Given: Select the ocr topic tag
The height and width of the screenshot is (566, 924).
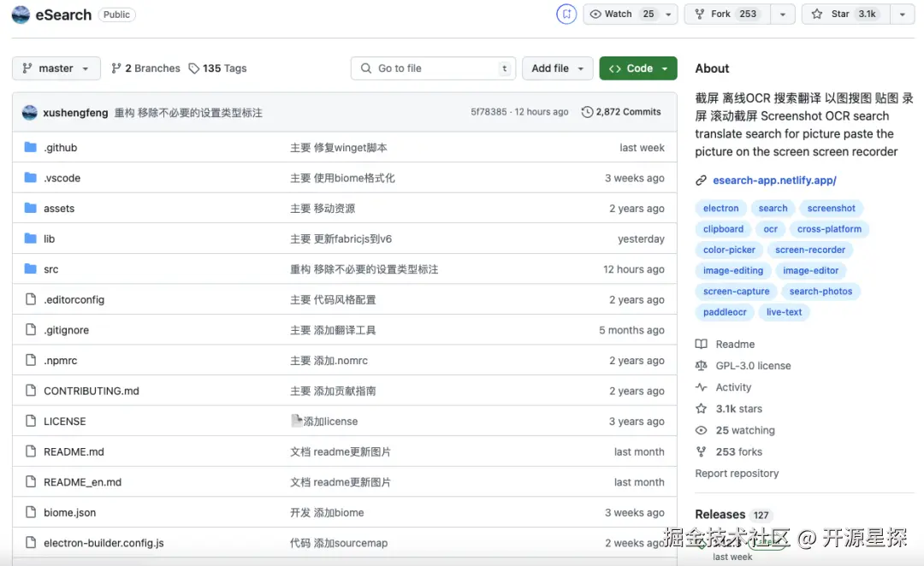Looking at the screenshot, I should click(x=770, y=228).
